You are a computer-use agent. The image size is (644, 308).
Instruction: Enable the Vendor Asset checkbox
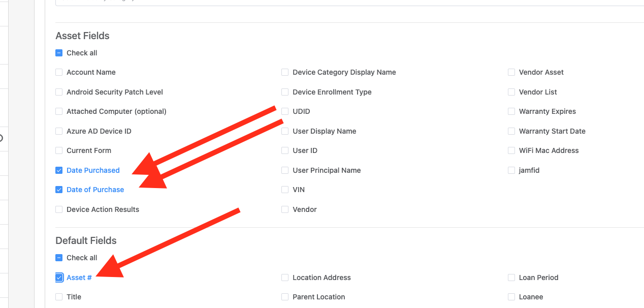[x=511, y=72]
